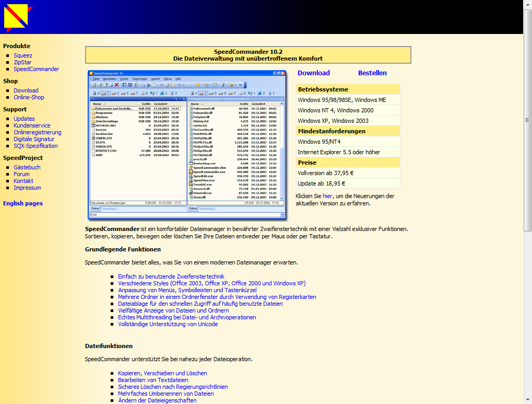Click 'Vollversion ab 37,95 €' cell
This screenshot has height=404, width=532.
pyautogui.click(x=348, y=174)
